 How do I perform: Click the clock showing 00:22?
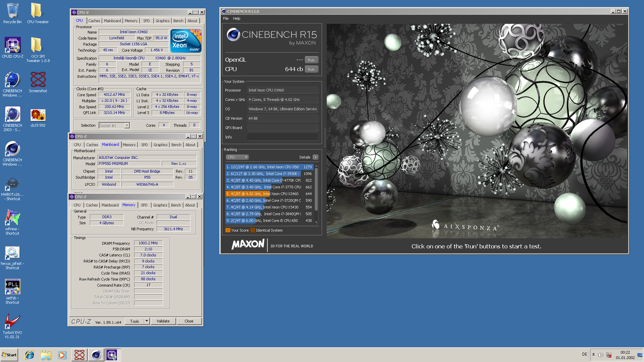[625, 352]
